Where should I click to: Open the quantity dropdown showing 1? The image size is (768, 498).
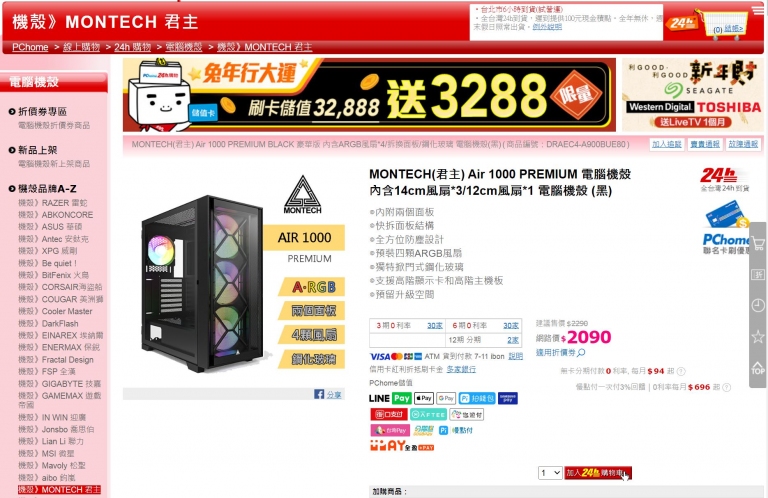click(x=550, y=473)
